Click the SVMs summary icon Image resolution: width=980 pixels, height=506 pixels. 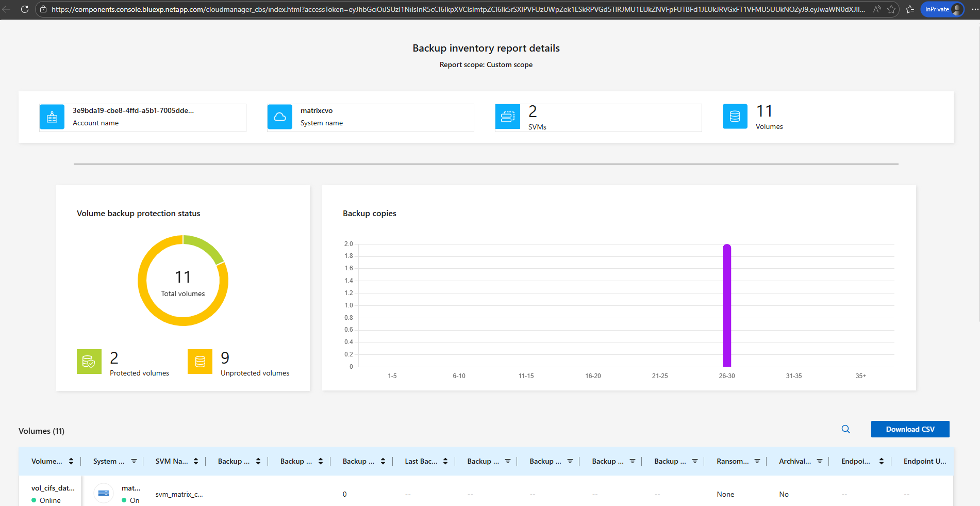pyautogui.click(x=508, y=117)
